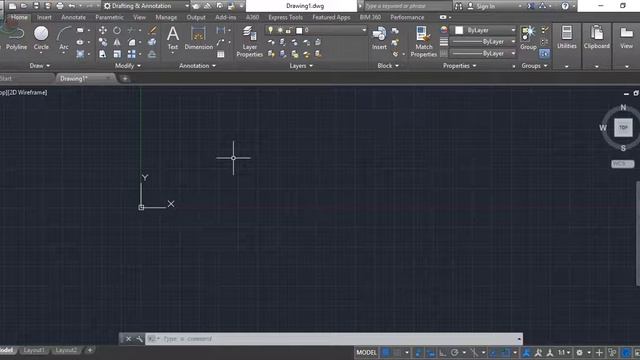Open the linetype ByLayer dropdown
640x360 pixels.
coord(483,53)
